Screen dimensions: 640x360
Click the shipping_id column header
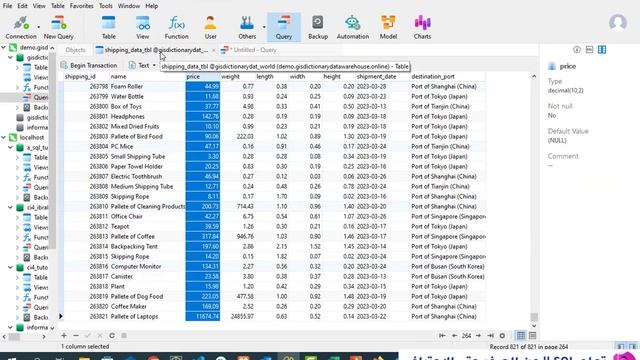point(80,76)
